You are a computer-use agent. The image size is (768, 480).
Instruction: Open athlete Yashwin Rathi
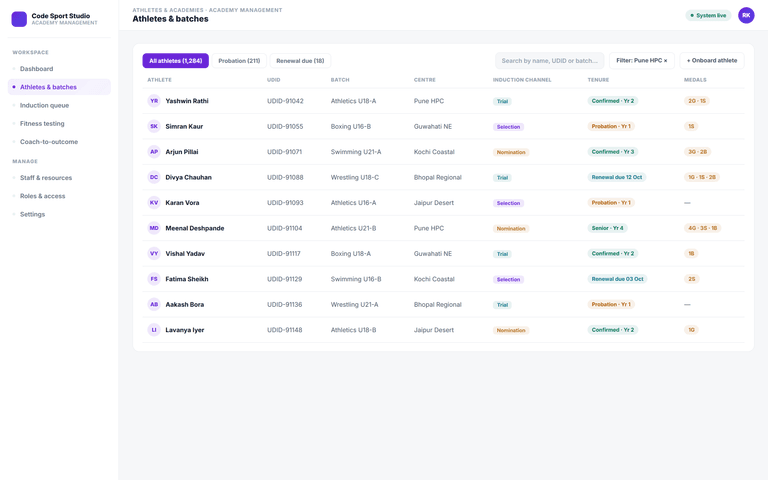point(187,101)
